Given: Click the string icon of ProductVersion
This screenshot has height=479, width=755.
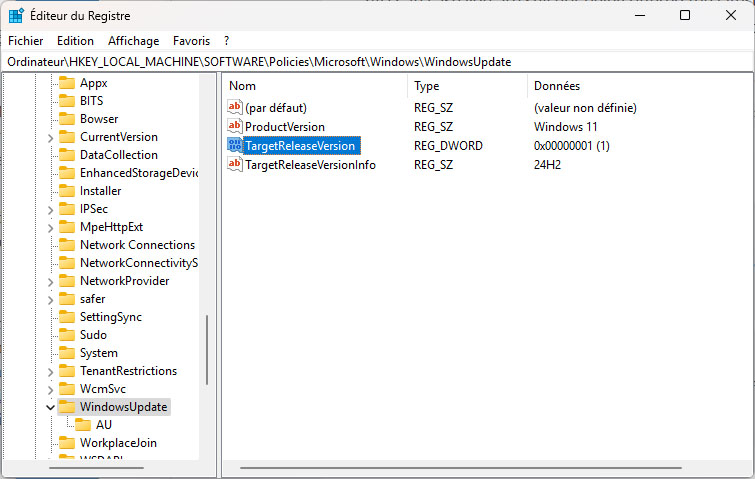Looking at the screenshot, I should 234,127.
